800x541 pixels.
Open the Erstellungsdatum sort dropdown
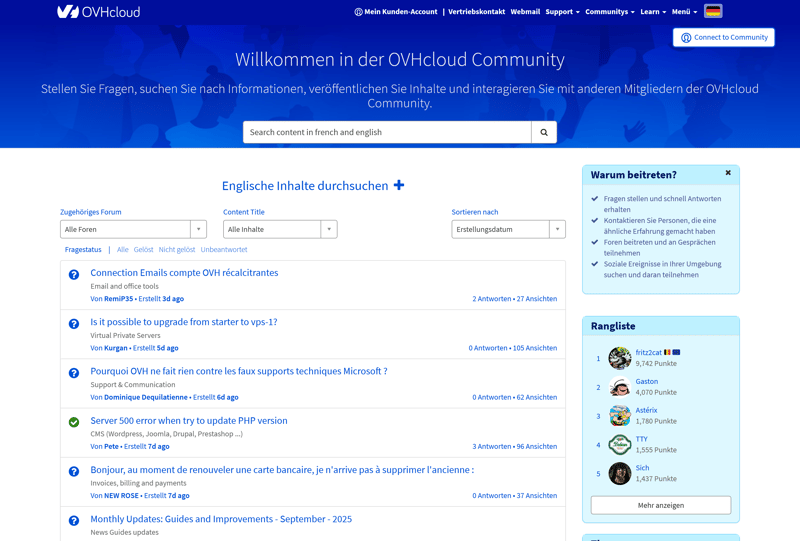click(509, 229)
